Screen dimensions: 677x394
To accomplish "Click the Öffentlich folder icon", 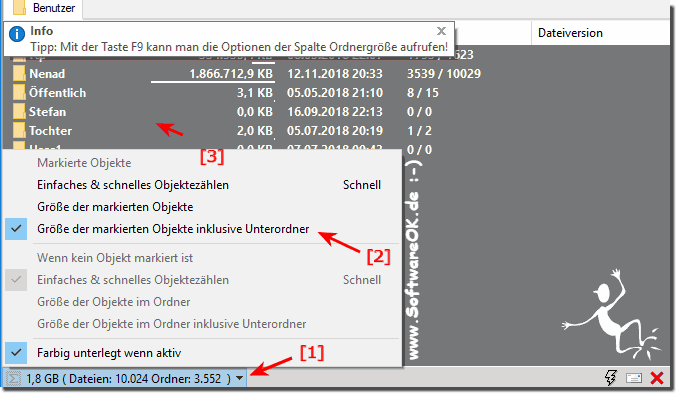I will coord(19,93).
